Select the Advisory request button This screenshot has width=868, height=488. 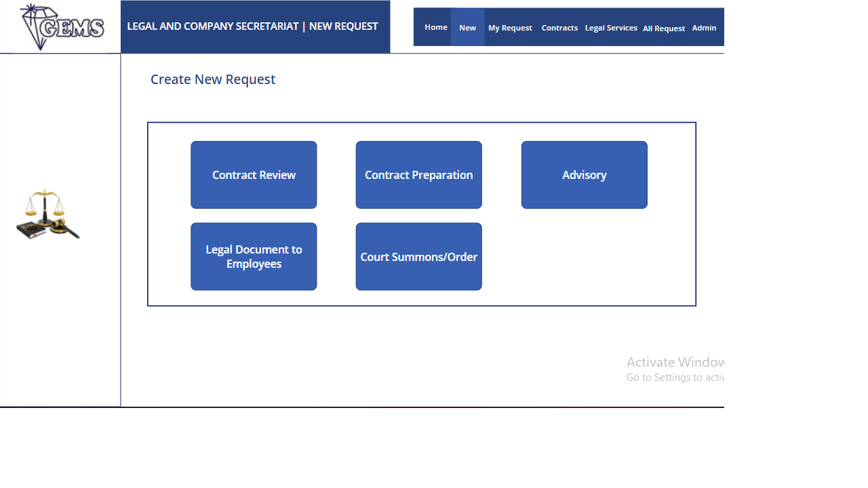[585, 175]
